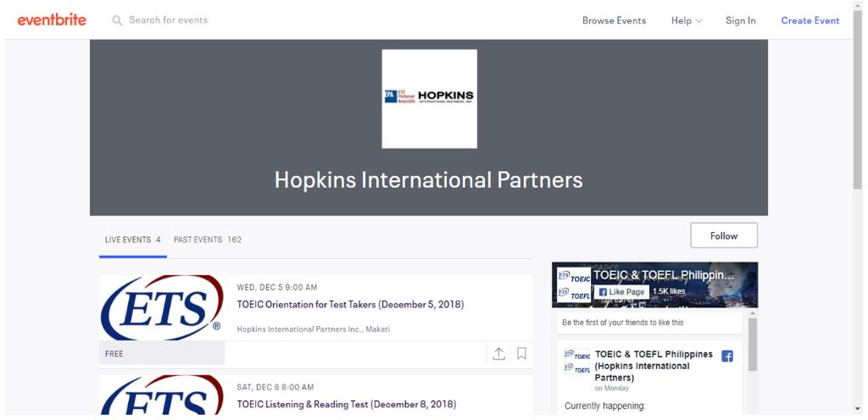This screenshot has width=868, height=420.
Task: Click the 'on Monday' post timestamp
Action: (612, 389)
